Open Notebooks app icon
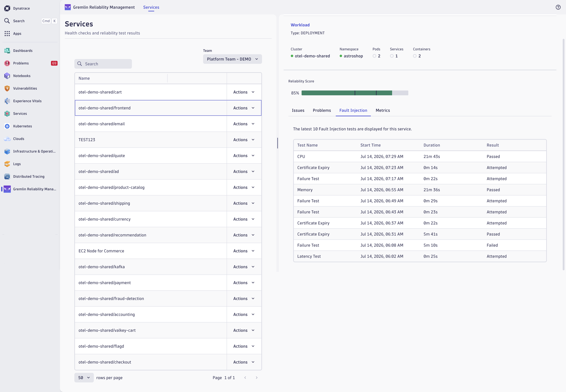Screen dimensions: 566x392 (7, 76)
